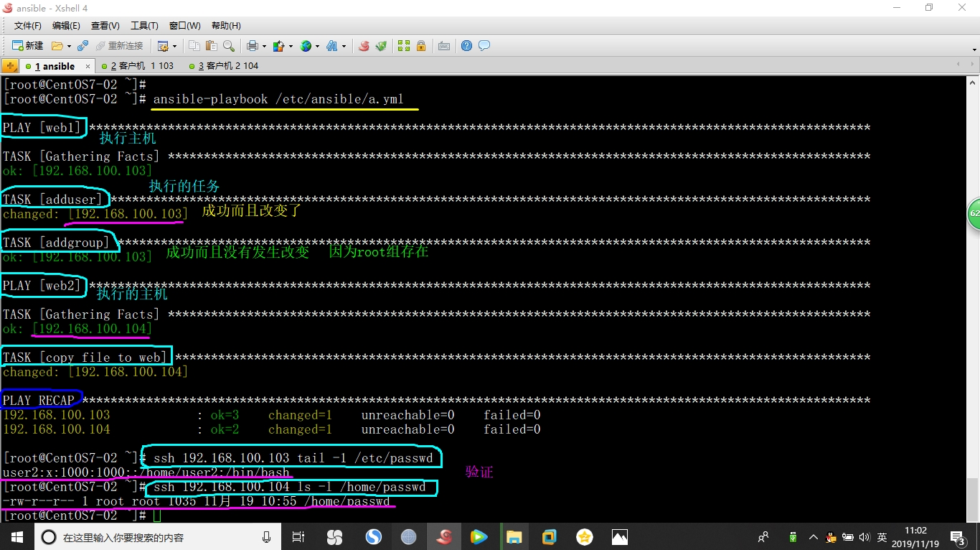Click the keyboard mapping icon
The image size is (980, 550).
click(x=444, y=46)
